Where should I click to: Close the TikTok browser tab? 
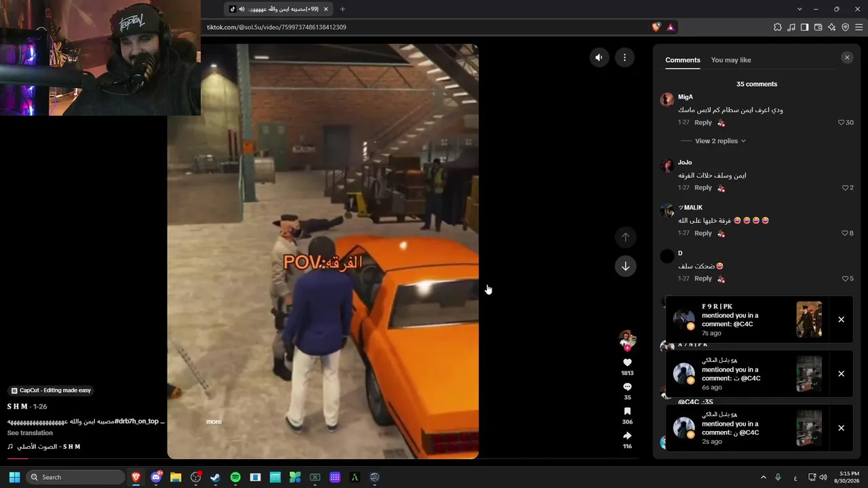point(326,9)
